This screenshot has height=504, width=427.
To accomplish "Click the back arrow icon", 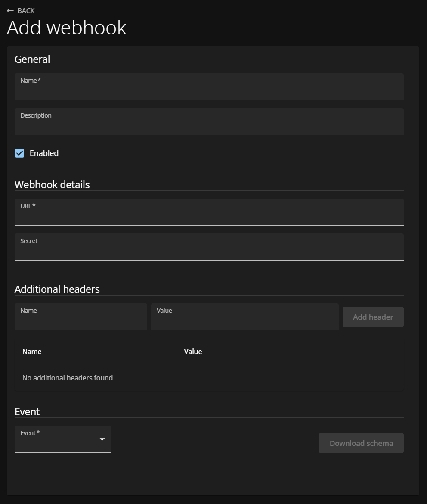I will point(10,11).
